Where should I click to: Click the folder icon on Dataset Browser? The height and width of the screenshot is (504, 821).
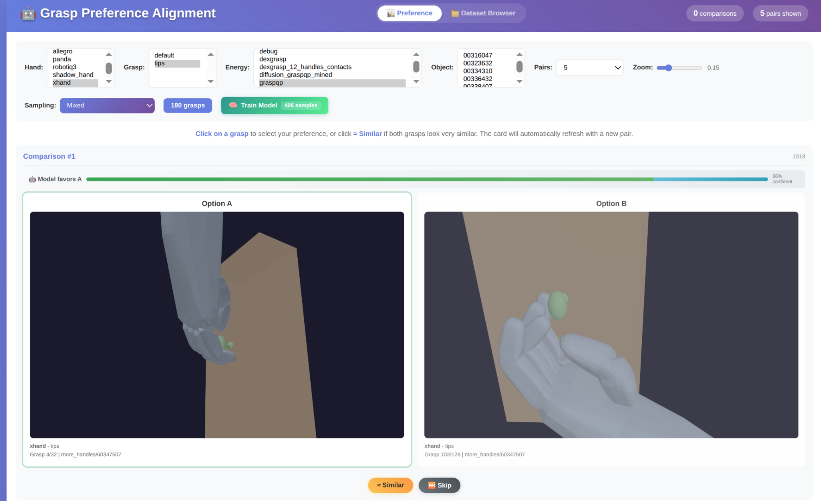click(x=455, y=13)
